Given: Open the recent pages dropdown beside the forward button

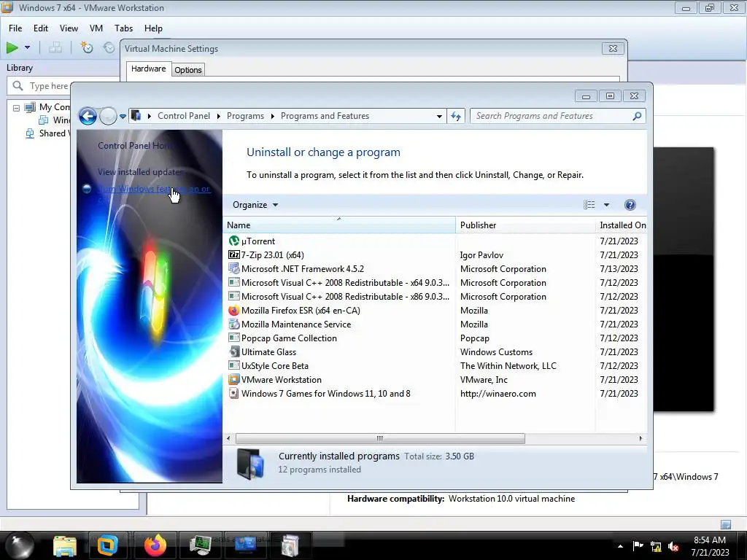Looking at the screenshot, I should [x=123, y=116].
